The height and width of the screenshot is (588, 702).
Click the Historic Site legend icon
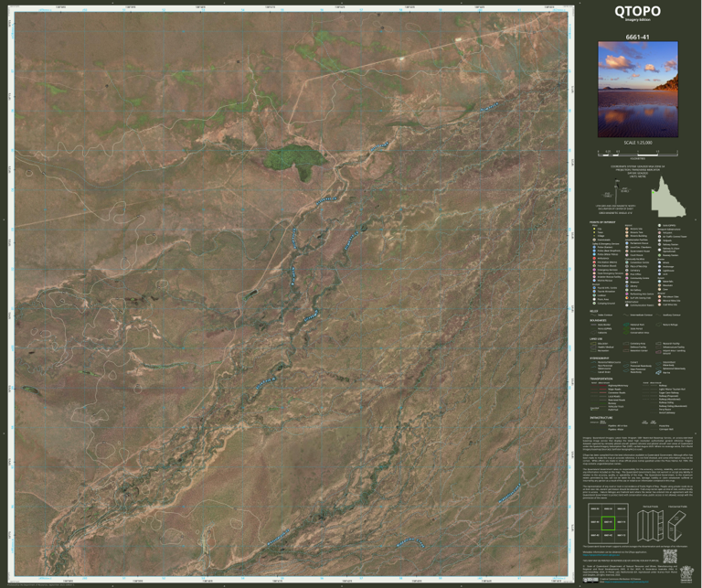[x=627, y=229]
